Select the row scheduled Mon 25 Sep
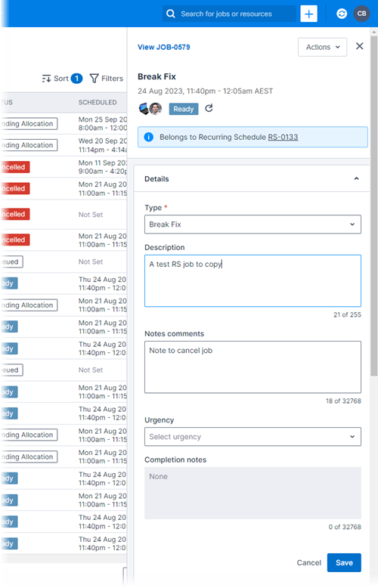 [x=64, y=123]
